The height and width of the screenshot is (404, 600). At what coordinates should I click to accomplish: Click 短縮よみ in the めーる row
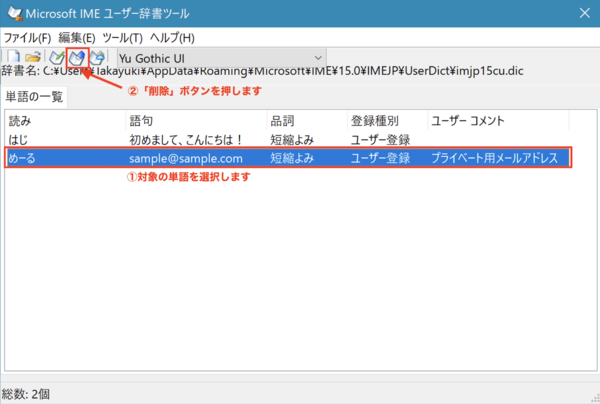pyautogui.click(x=292, y=158)
